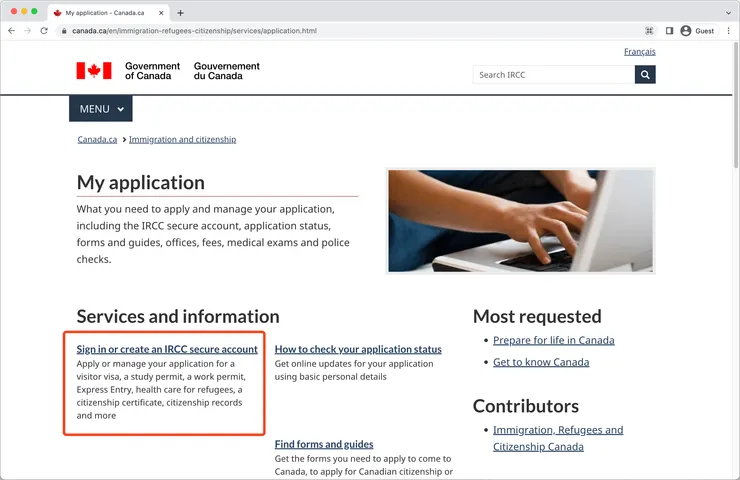Click the browser back arrow
This screenshot has height=480, width=740.
tap(11, 31)
